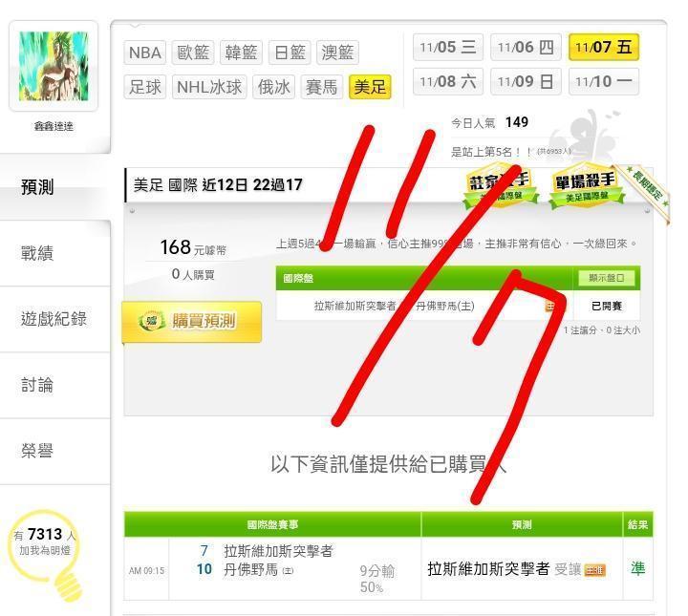Screen dimensions: 688x616
Task: Select the NBA category tab
Action: tap(145, 53)
